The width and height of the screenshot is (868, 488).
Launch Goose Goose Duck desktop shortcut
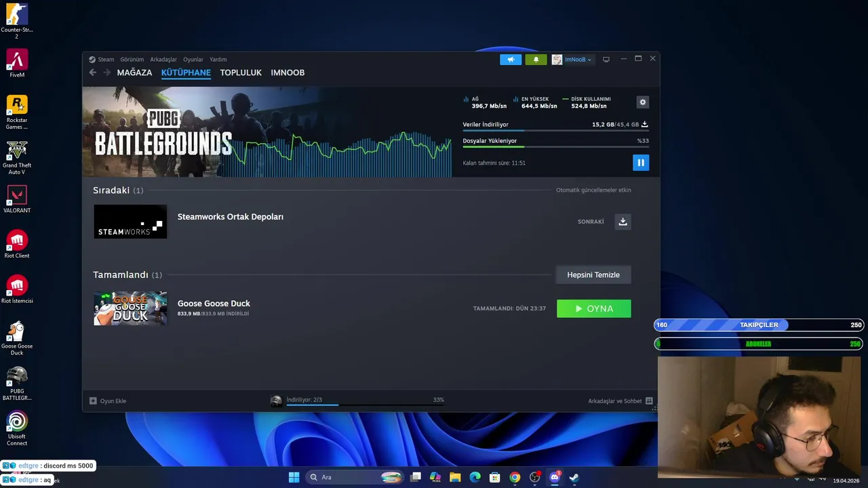point(17,338)
